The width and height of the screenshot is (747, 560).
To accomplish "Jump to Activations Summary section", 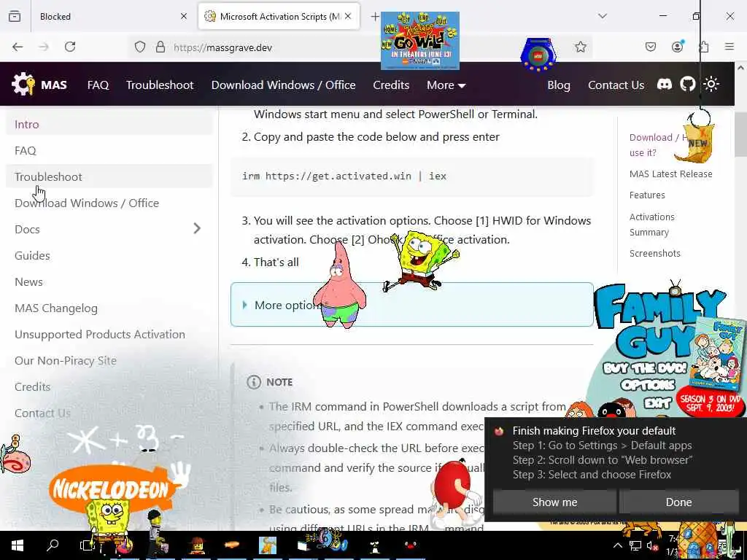I will (x=651, y=225).
